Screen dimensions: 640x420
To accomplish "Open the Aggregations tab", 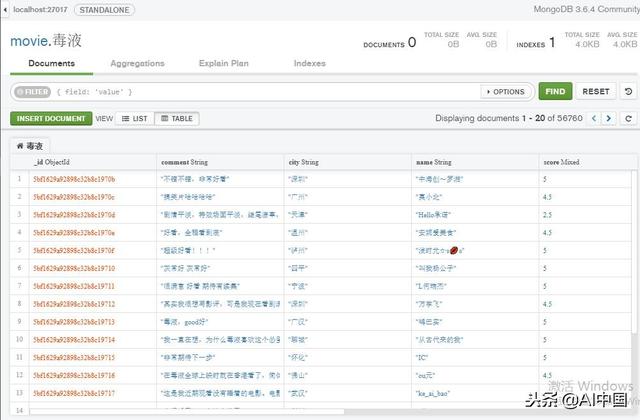I will tap(138, 63).
